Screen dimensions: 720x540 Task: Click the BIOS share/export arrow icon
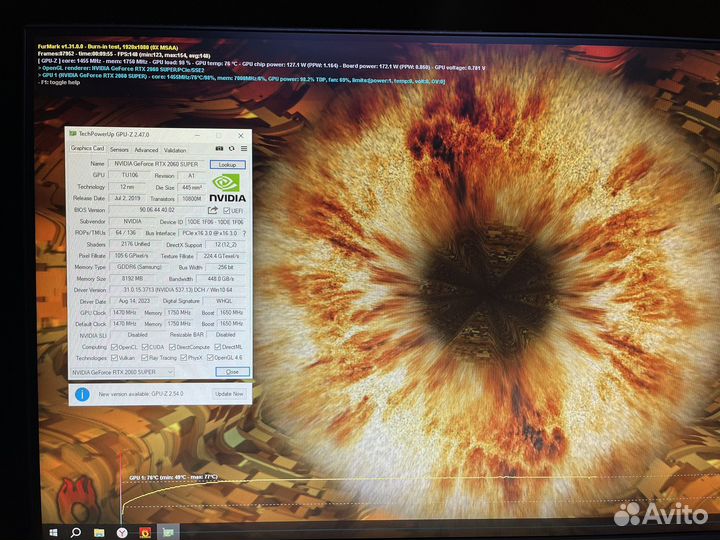point(213,210)
